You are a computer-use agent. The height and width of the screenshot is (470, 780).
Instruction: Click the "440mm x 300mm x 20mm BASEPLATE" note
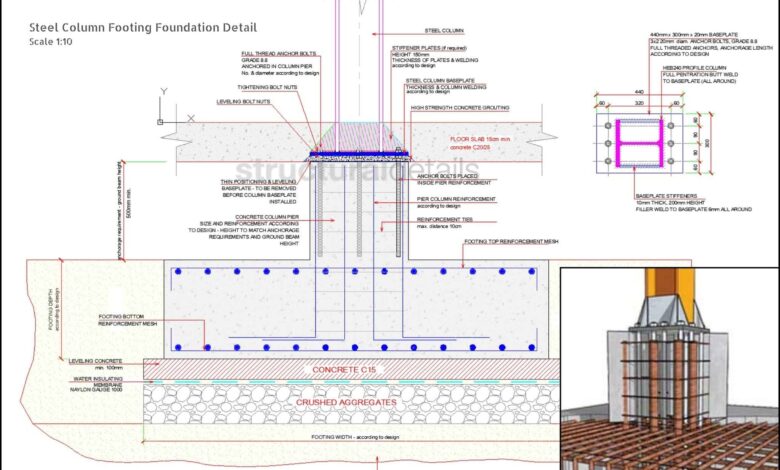click(x=694, y=35)
